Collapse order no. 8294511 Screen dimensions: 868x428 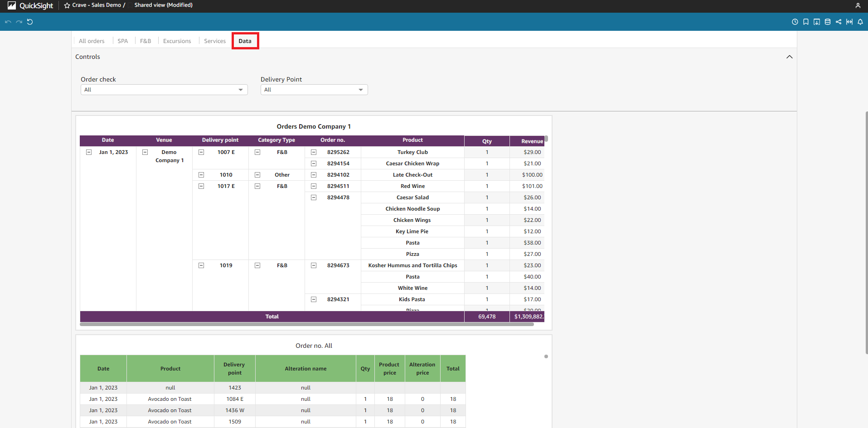click(314, 186)
